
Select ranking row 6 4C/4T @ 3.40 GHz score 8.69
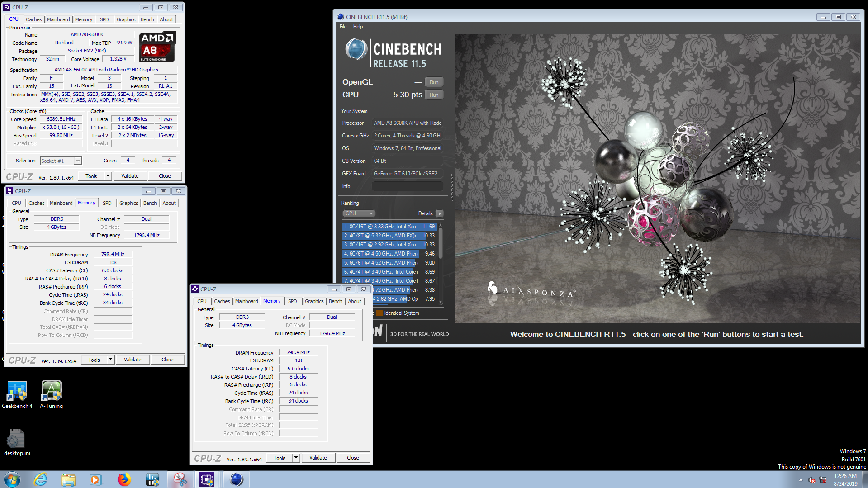coord(389,272)
